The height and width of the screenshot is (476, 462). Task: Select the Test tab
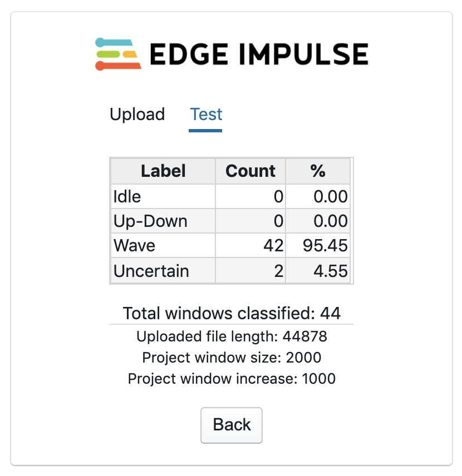coord(206,115)
